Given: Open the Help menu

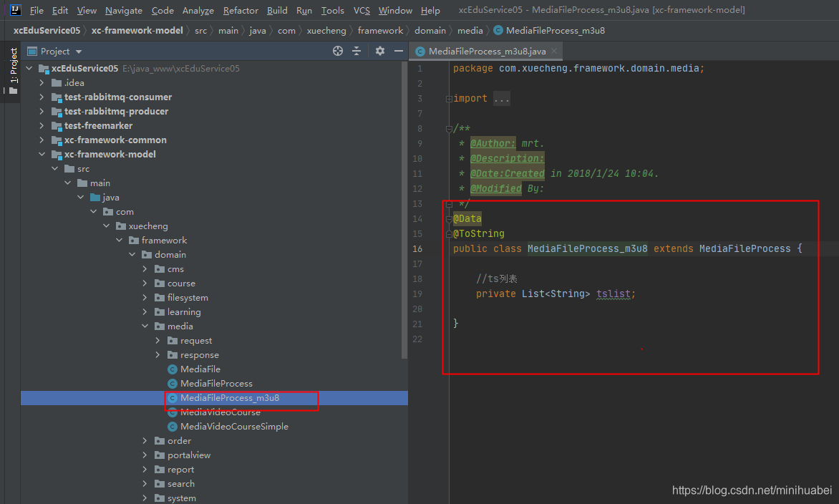Looking at the screenshot, I should click(430, 10).
